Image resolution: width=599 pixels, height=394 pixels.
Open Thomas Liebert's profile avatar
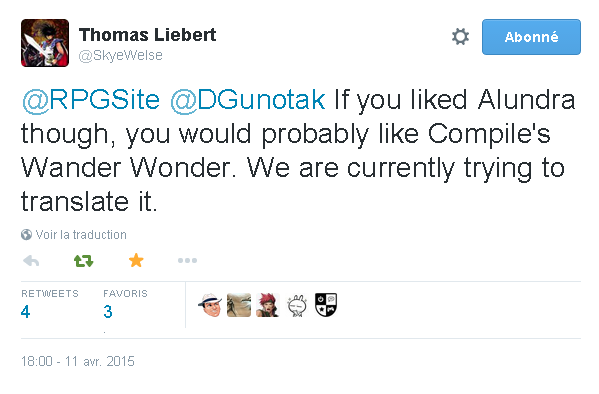[x=45, y=43]
